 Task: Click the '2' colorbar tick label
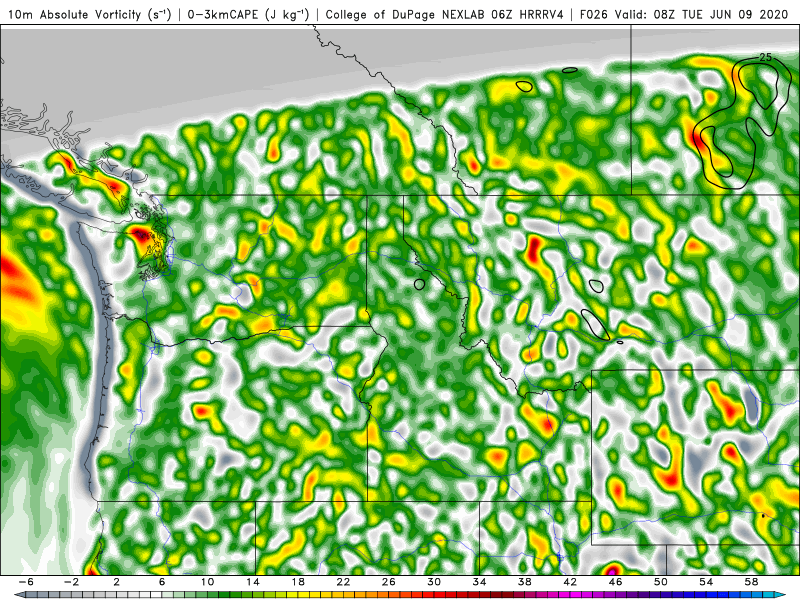tap(117, 582)
